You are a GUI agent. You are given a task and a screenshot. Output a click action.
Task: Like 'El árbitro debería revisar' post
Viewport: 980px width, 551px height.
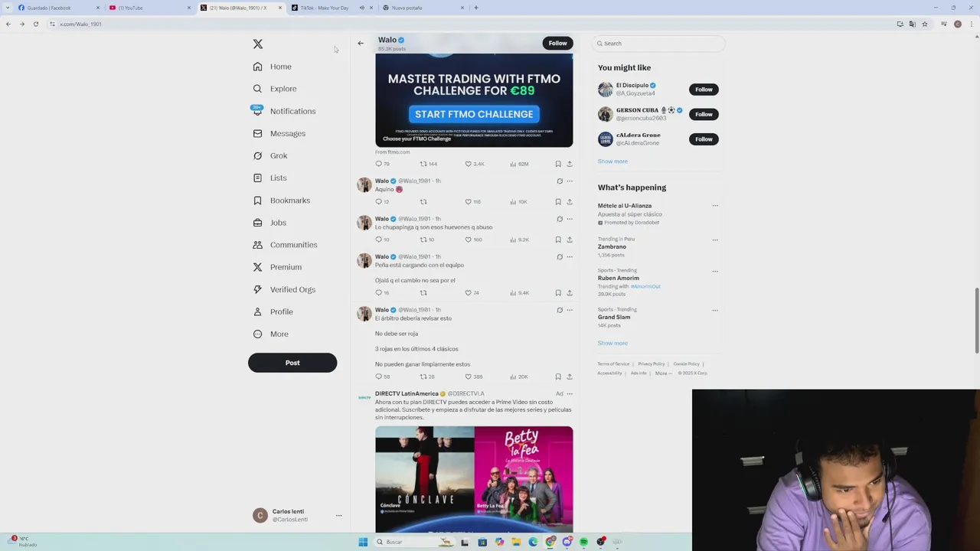469,377
